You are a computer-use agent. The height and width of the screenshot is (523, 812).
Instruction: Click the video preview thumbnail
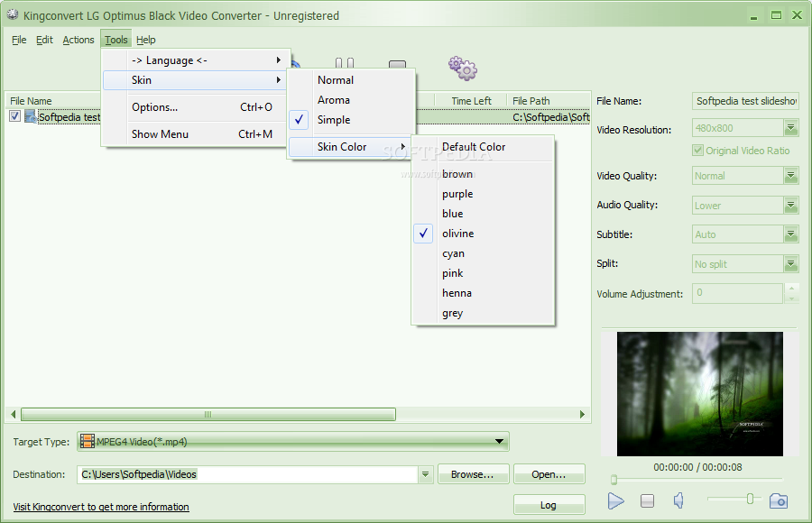[x=699, y=394]
